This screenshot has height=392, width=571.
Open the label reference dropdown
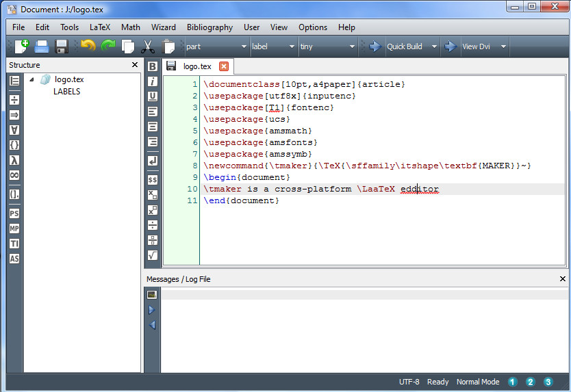coord(272,47)
